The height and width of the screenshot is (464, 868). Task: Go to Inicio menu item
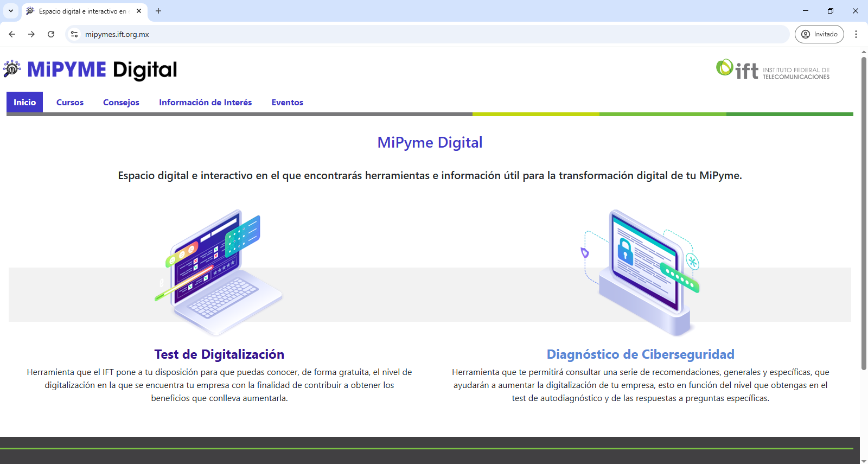(24, 103)
